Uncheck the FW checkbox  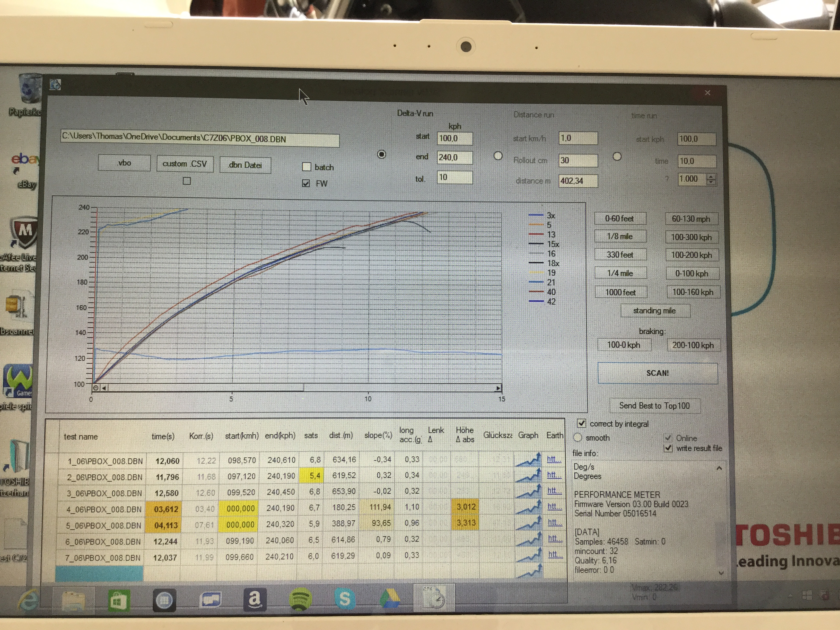[306, 183]
